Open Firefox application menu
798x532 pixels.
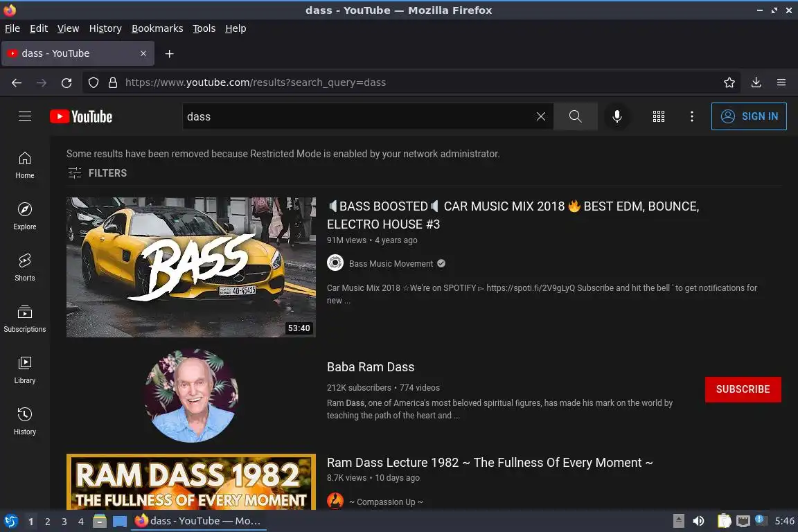coord(781,82)
